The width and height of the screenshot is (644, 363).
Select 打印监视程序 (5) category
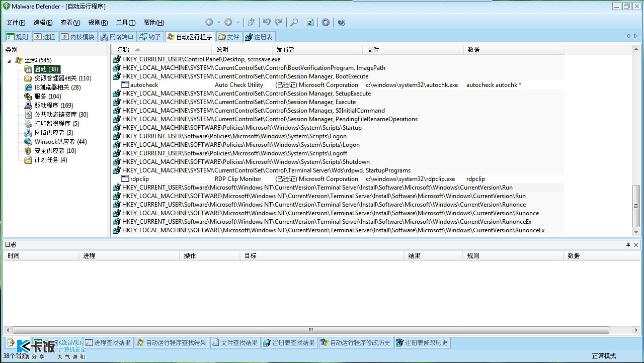tap(57, 124)
